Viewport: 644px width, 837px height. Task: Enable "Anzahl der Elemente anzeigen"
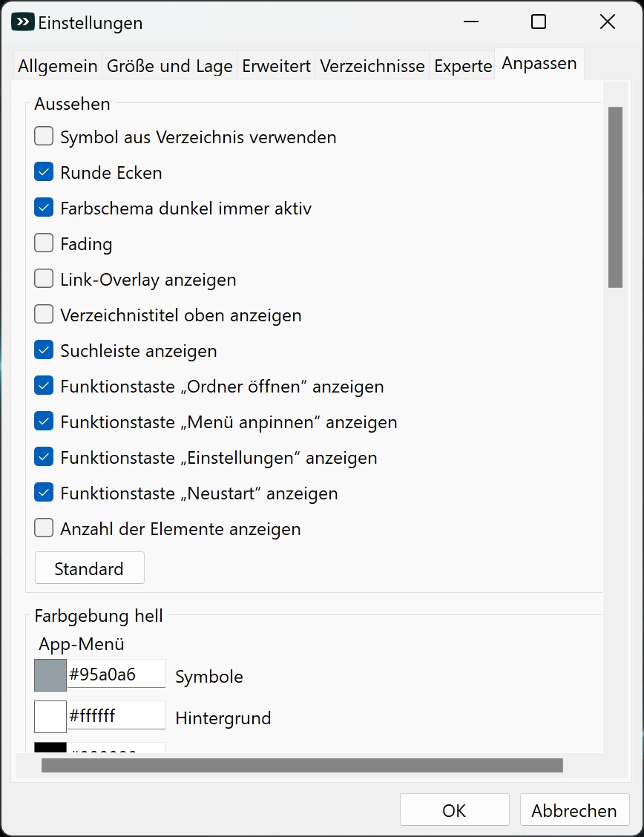click(x=43, y=528)
